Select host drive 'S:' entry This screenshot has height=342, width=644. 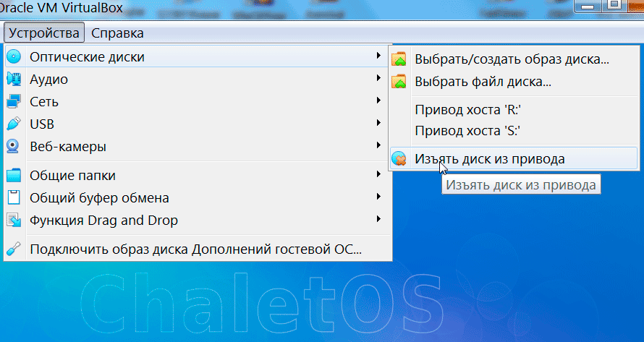click(468, 131)
